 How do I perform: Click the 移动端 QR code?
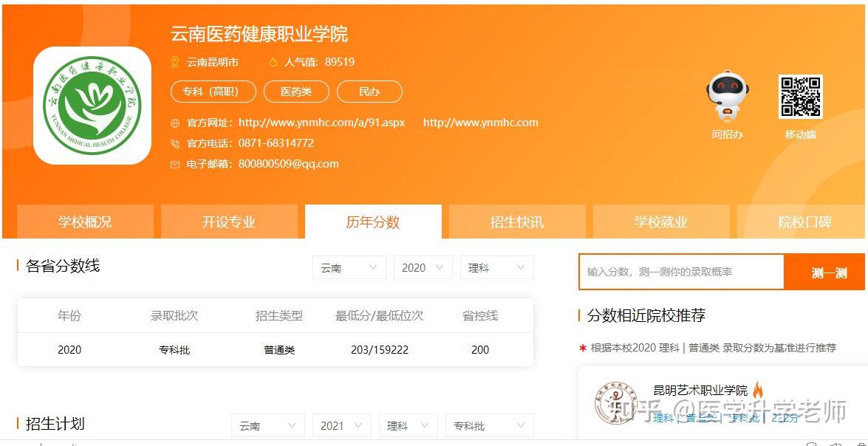[801, 97]
